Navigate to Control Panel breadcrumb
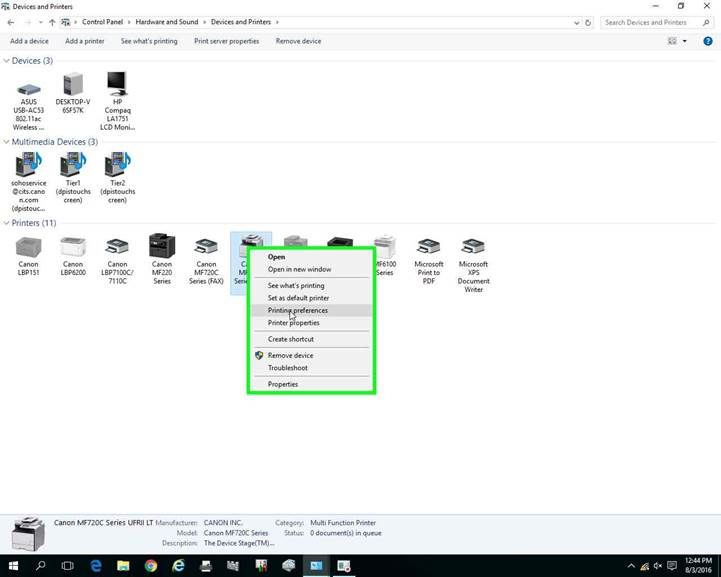 (103, 22)
